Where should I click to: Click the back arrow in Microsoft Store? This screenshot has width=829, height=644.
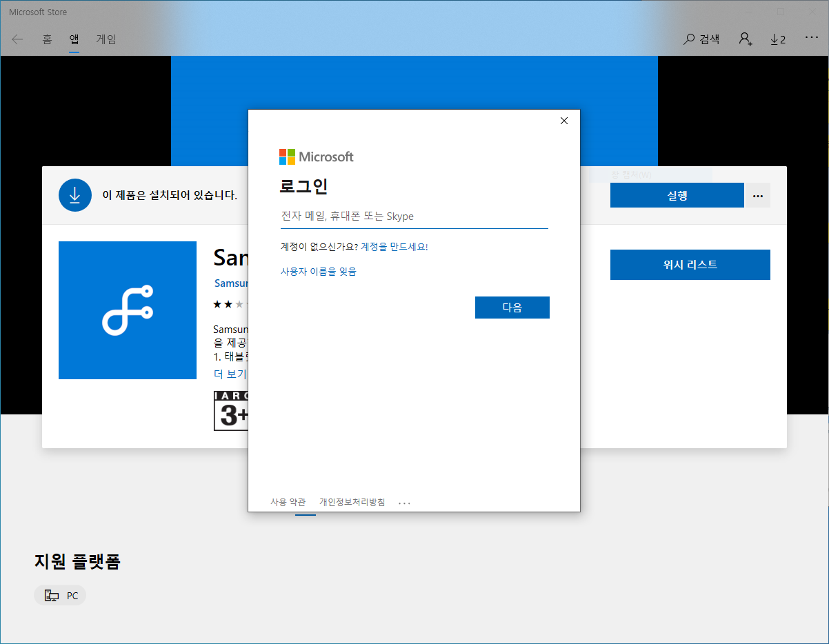point(17,39)
